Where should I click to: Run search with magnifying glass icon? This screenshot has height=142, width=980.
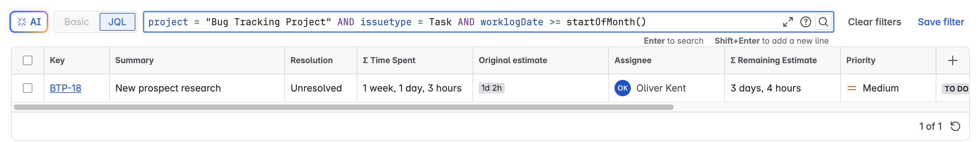[823, 22]
